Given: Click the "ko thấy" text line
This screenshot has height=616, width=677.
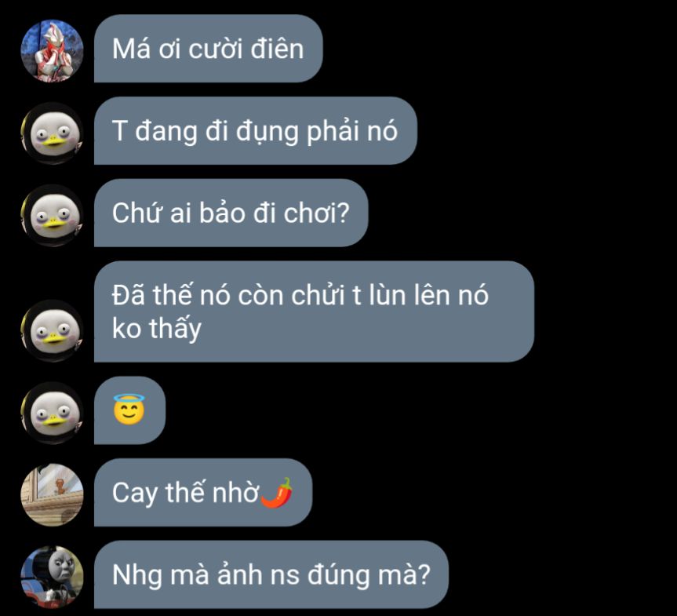Looking at the screenshot, I should point(157,329).
